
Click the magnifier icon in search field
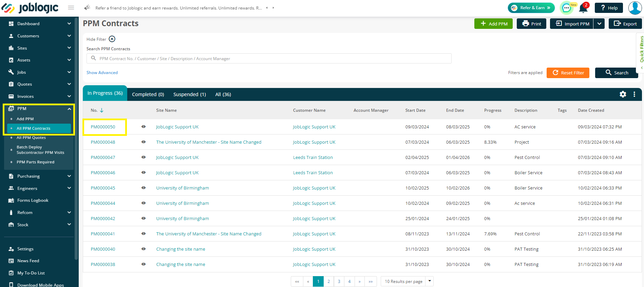pyautogui.click(x=93, y=58)
